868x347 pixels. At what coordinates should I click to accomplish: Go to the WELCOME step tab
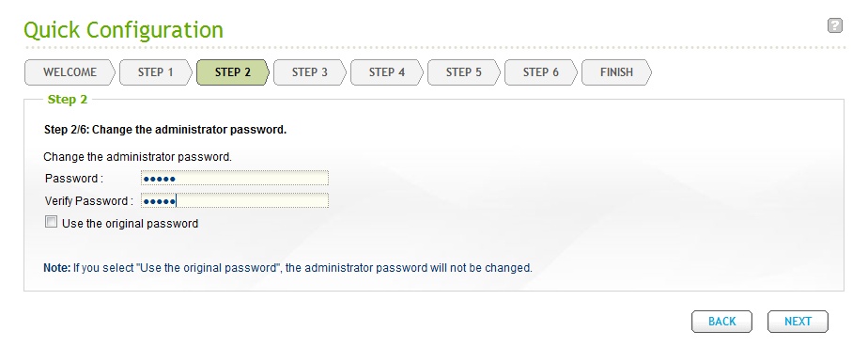(70, 72)
